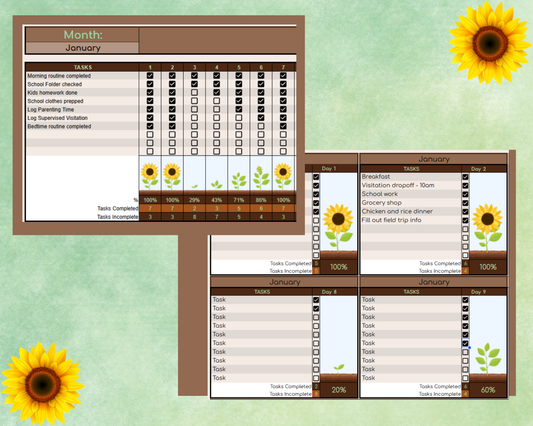Click the Day 1 sunflower in weekly tracker
The height and width of the screenshot is (426, 533).
pyautogui.click(x=150, y=176)
